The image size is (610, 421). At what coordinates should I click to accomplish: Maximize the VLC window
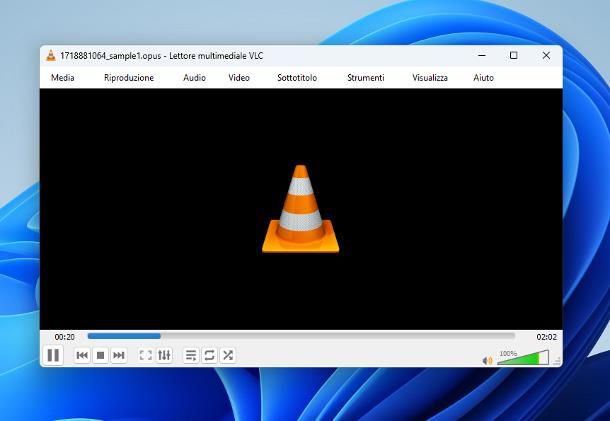(x=514, y=56)
